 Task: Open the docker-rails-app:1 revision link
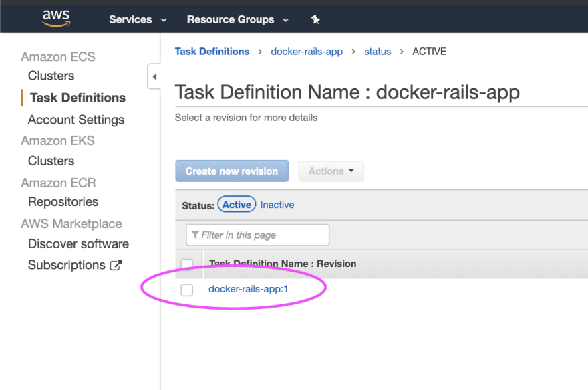click(x=249, y=289)
